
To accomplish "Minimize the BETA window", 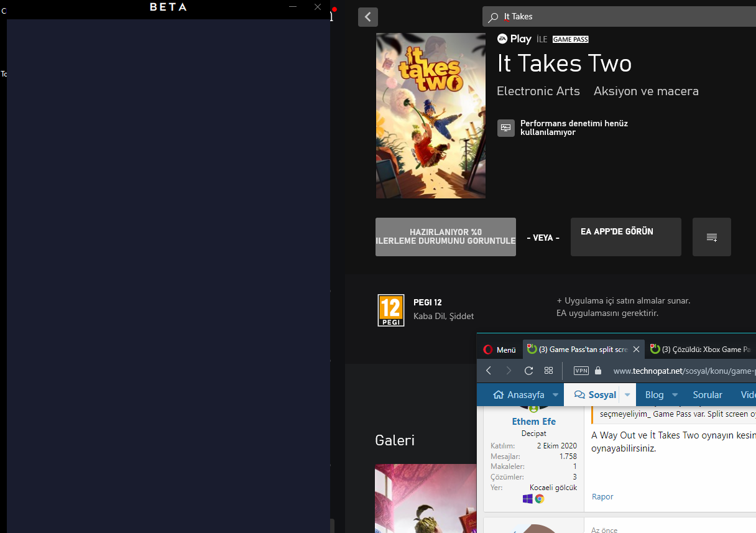I will (293, 7).
